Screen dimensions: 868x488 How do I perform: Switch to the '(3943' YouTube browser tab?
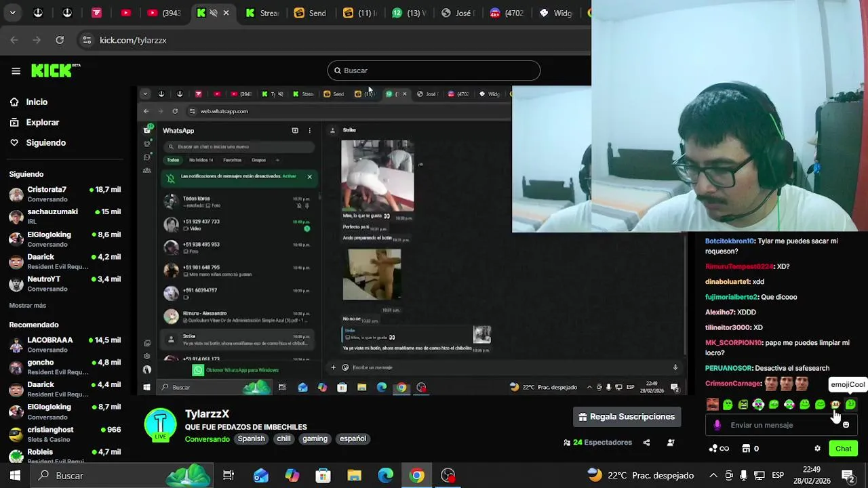coord(165,13)
